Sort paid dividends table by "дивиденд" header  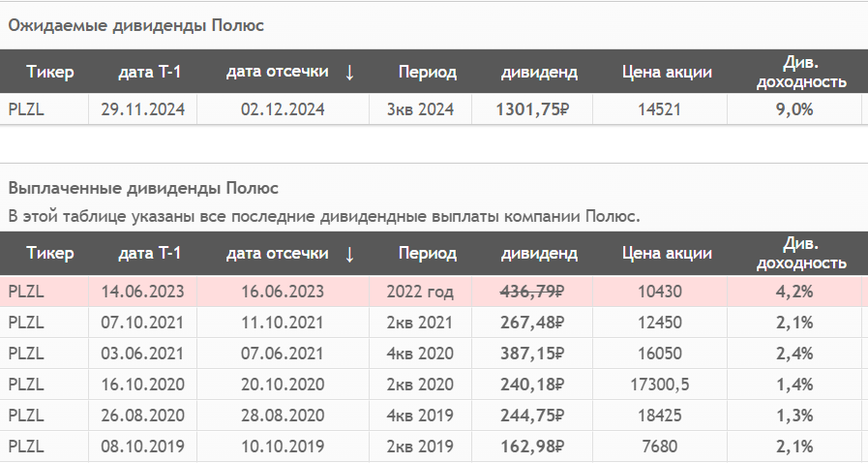(539, 254)
